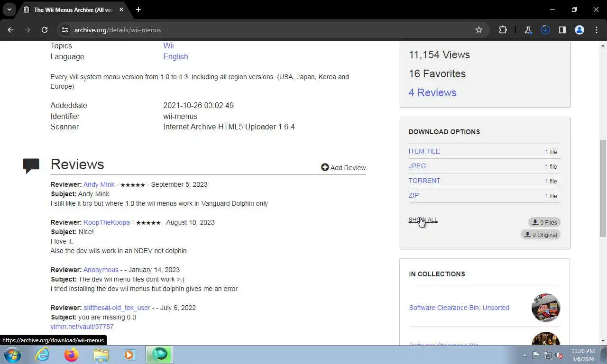
Task: Select the Identifier value wii-menus
Action: pyautogui.click(x=180, y=116)
